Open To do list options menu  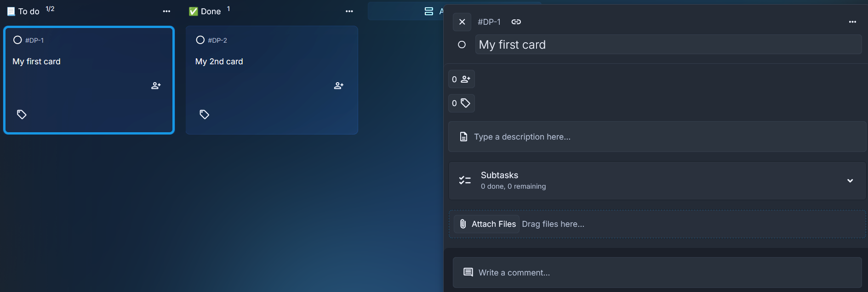tap(166, 11)
